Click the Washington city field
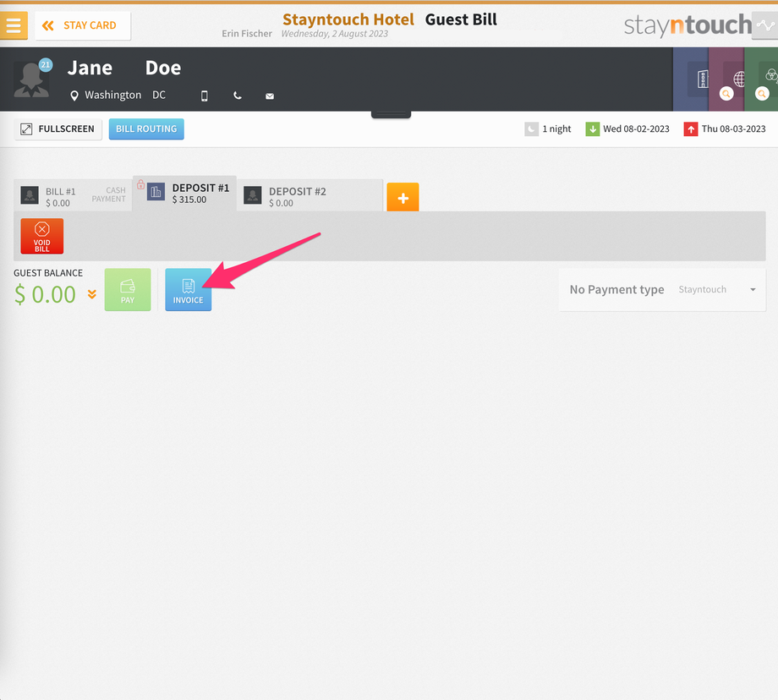The height and width of the screenshot is (700, 778). click(x=113, y=96)
